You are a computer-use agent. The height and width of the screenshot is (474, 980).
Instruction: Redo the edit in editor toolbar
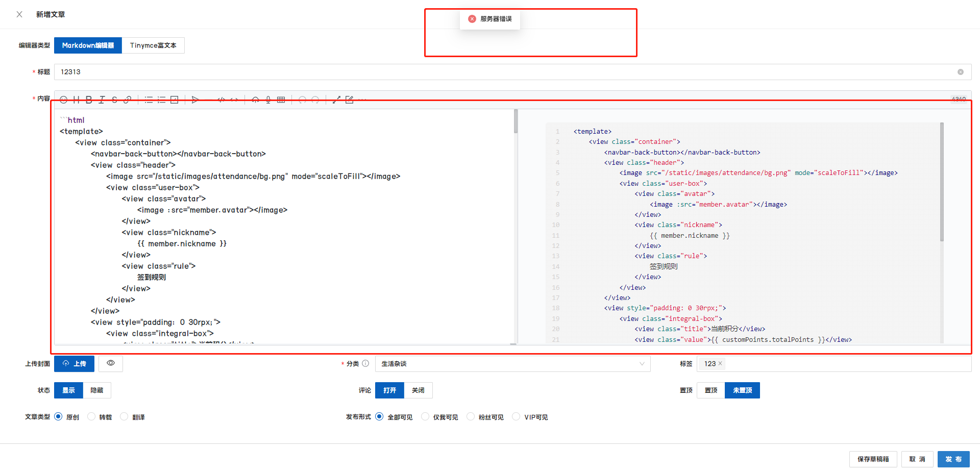(315, 100)
